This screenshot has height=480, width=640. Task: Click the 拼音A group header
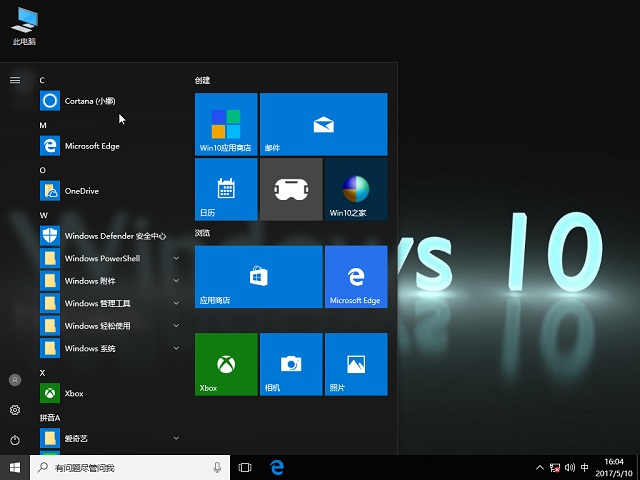[x=50, y=418]
